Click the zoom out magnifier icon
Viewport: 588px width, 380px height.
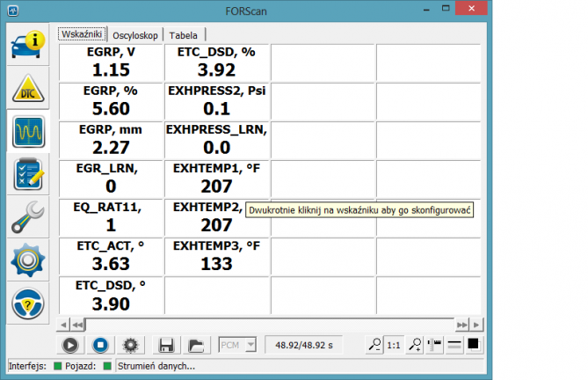374,344
